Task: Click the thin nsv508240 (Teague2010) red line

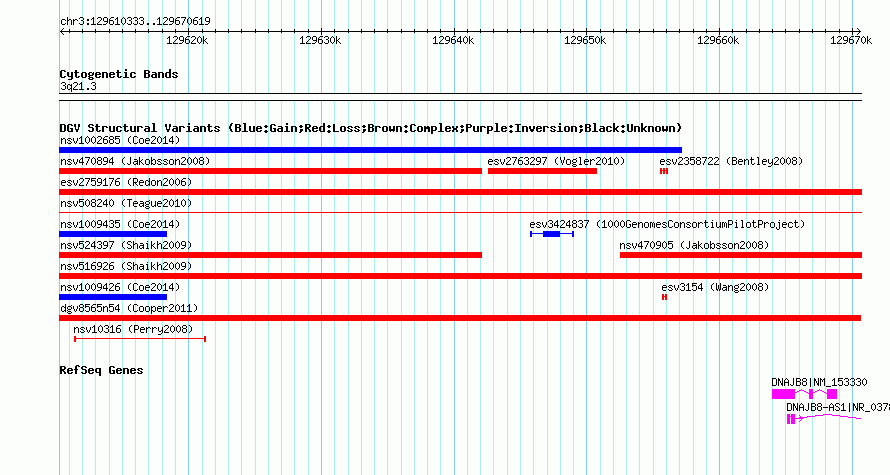Action: coord(461,213)
